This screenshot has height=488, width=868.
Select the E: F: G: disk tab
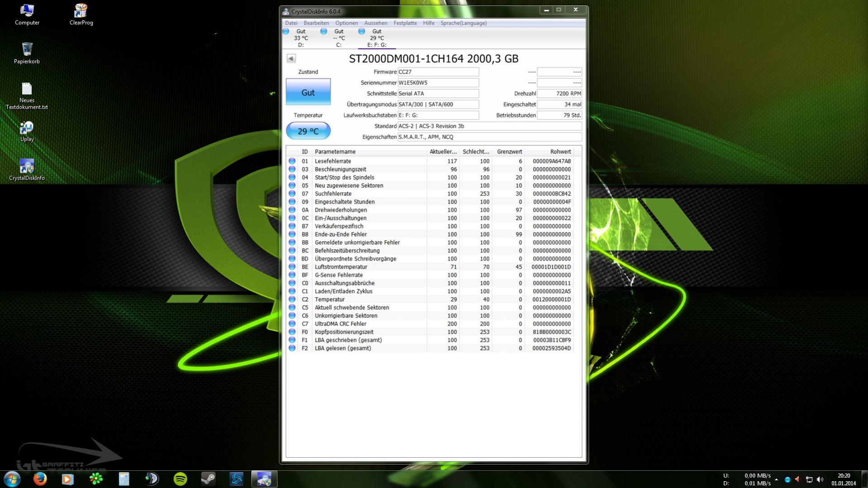(x=376, y=38)
